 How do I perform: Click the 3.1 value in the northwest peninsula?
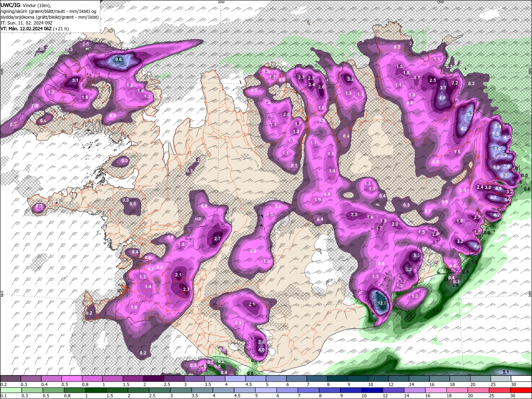coord(75,80)
